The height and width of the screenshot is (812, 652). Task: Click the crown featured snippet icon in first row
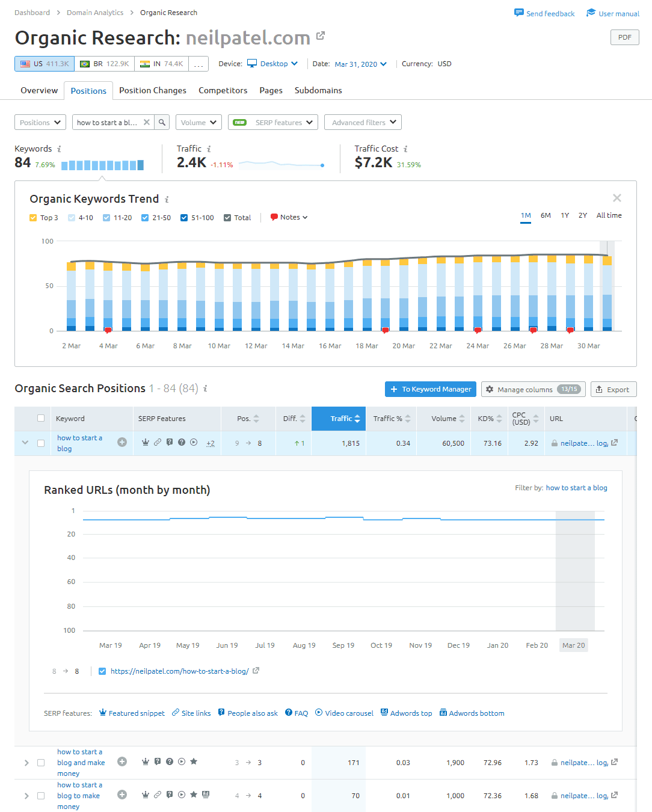pos(145,442)
